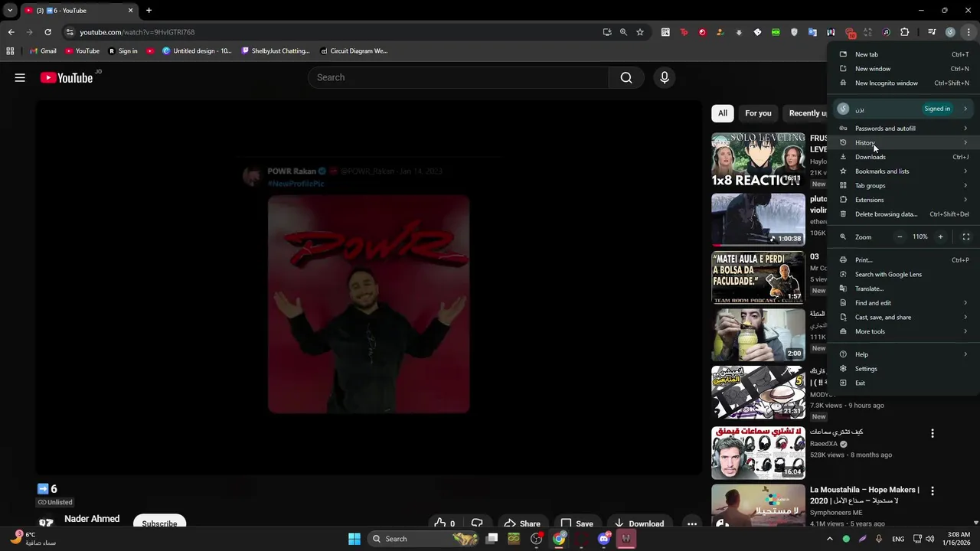Open new tab with plus button
The height and width of the screenshot is (551, 980).
[149, 11]
